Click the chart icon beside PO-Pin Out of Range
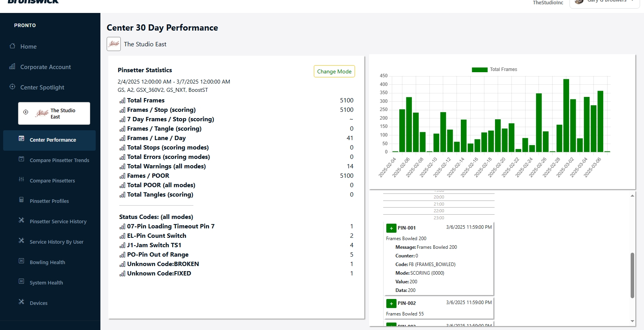This screenshot has height=330, width=644. [122, 255]
